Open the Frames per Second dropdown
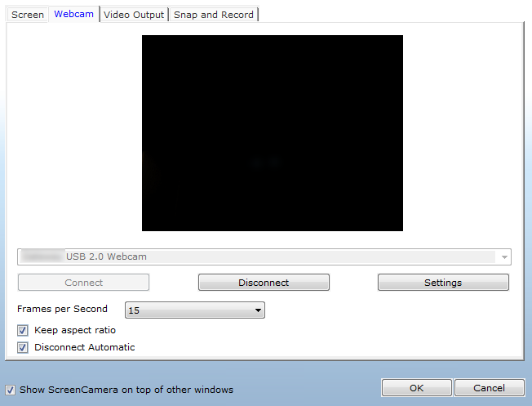The width and height of the screenshot is (532, 406). coord(195,310)
